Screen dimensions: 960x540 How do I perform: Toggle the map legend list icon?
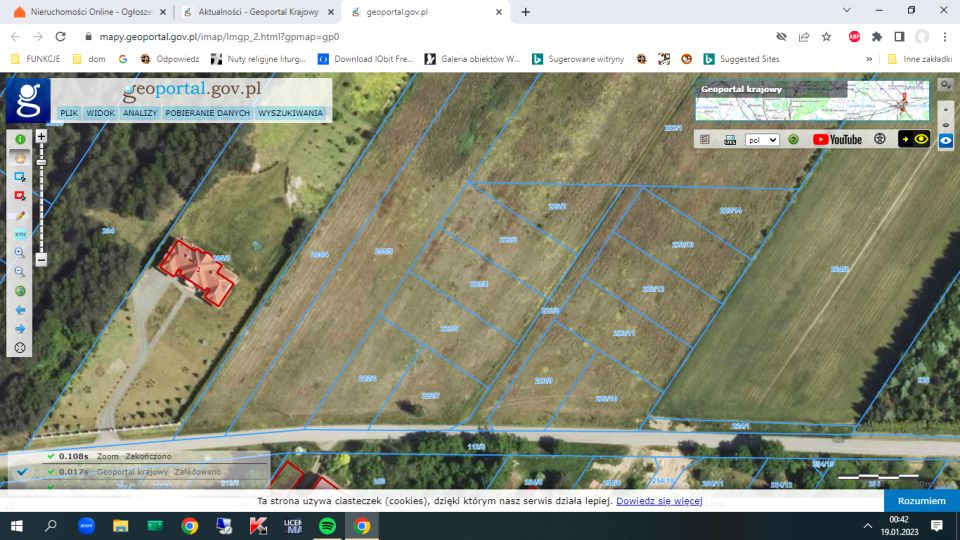705,140
